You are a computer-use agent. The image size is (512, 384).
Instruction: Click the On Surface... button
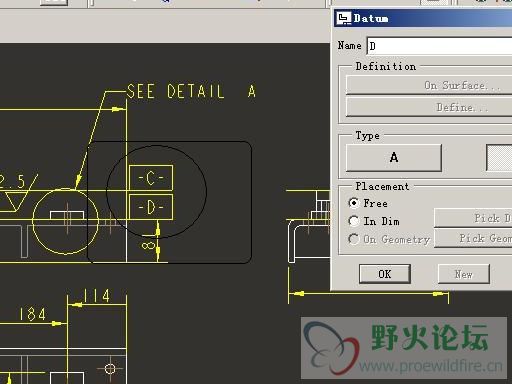[x=429, y=85]
